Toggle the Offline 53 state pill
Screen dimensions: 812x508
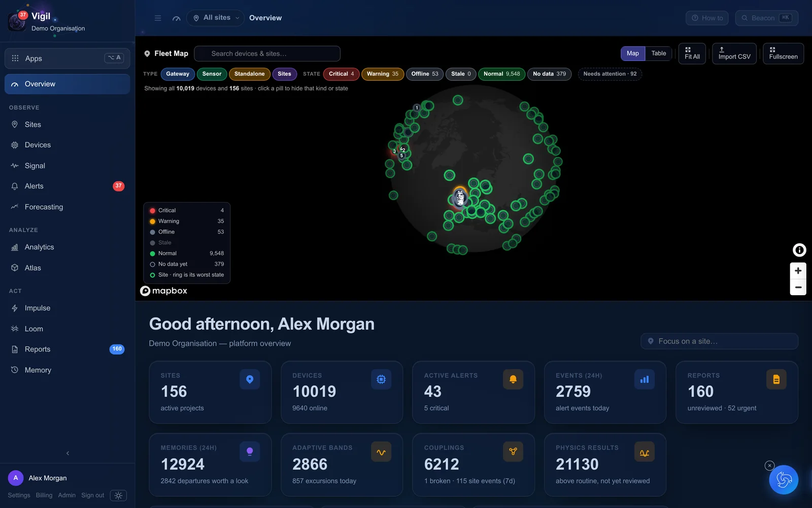coord(425,74)
